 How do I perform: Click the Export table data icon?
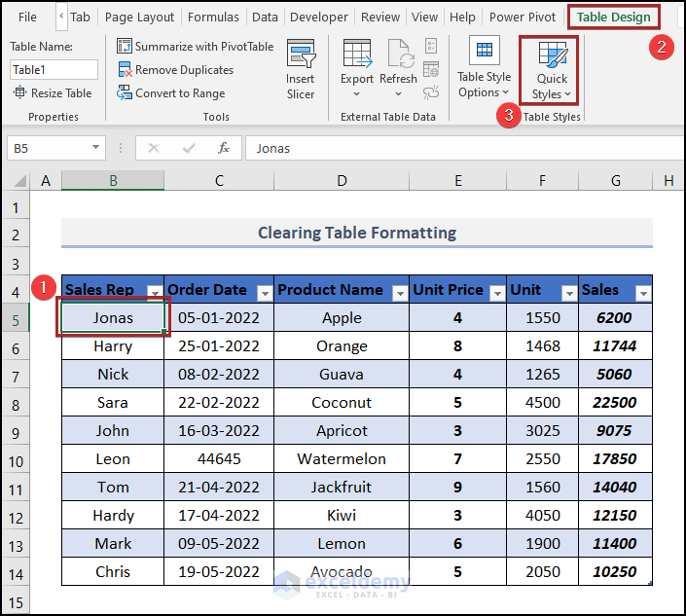(x=357, y=56)
